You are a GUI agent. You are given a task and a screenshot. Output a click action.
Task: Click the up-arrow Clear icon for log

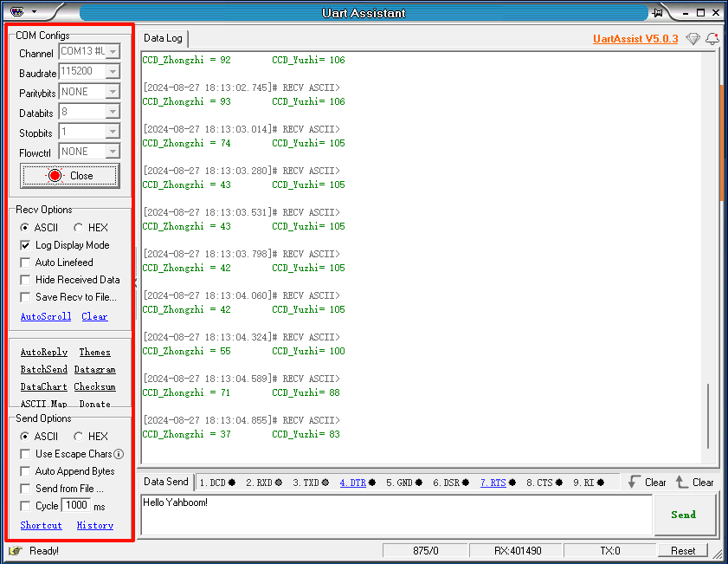[681, 482]
